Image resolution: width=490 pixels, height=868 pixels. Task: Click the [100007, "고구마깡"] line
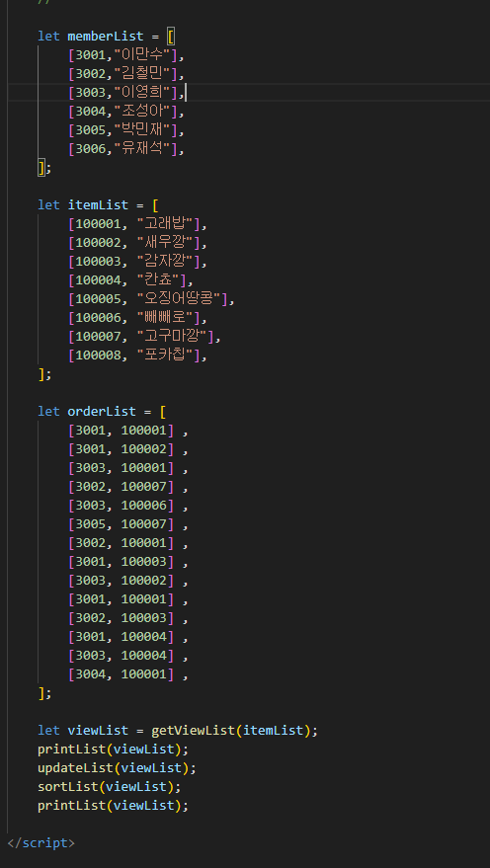click(x=144, y=337)
